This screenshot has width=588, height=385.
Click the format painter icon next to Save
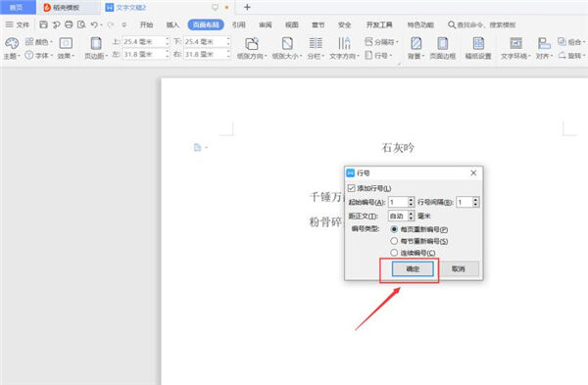[56, 24]
